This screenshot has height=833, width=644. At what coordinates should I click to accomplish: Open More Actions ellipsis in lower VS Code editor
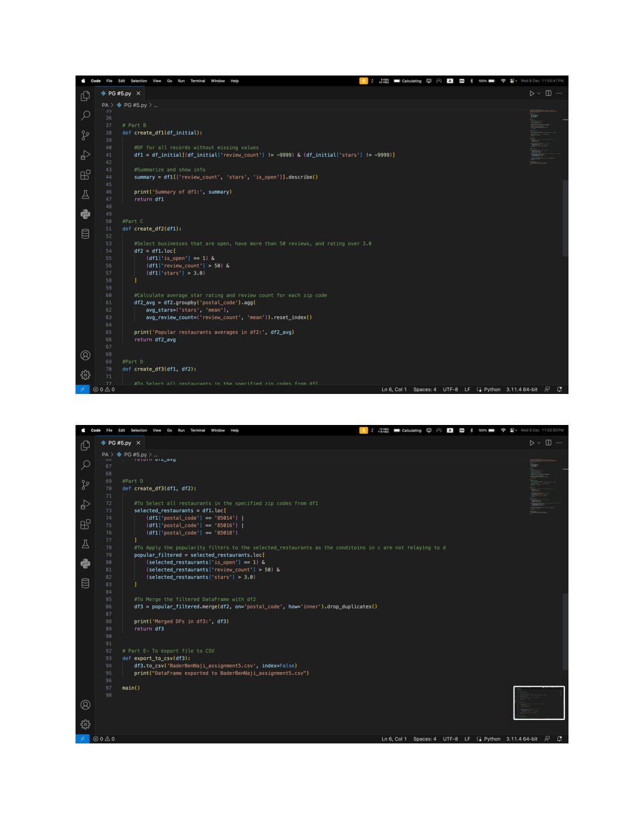point(559,443)
